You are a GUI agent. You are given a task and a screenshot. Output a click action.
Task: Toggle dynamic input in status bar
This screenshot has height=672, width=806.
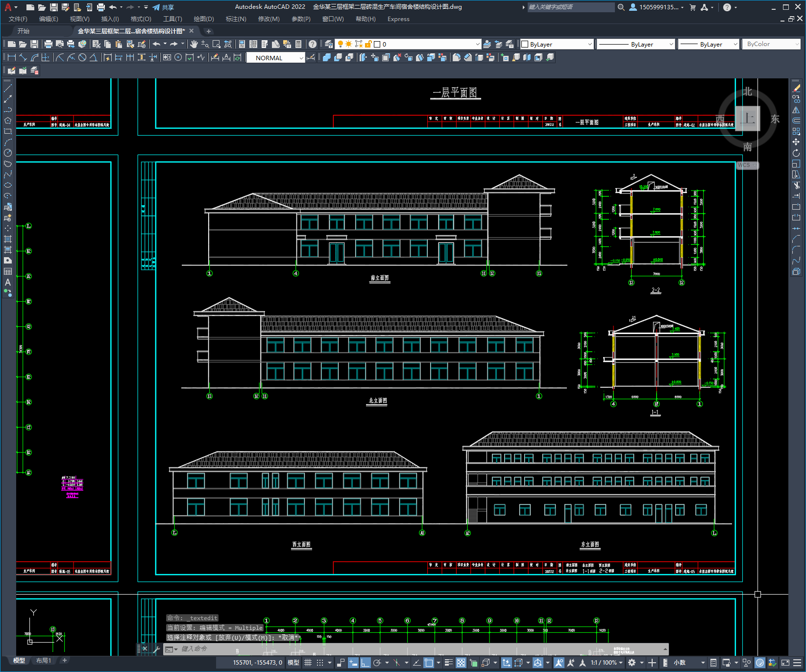point(353,663)
